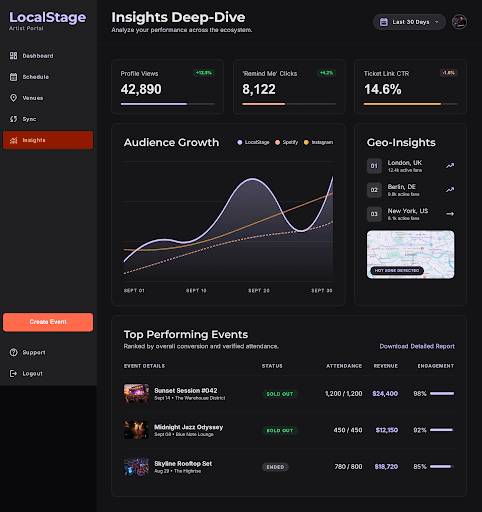Click the LocalStage legend dot

pyautogui.click(x=240, y=142)
